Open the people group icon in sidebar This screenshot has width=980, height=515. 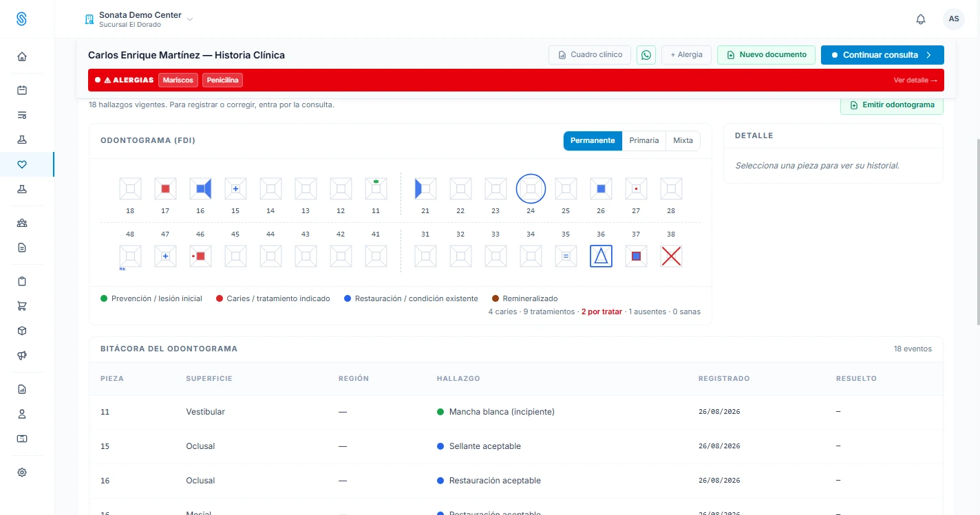[22, 223]
